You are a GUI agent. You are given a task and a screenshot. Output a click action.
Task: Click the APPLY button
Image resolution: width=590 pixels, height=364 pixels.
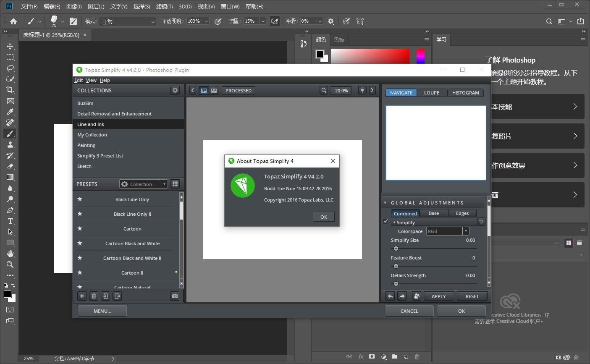(439, 296)
